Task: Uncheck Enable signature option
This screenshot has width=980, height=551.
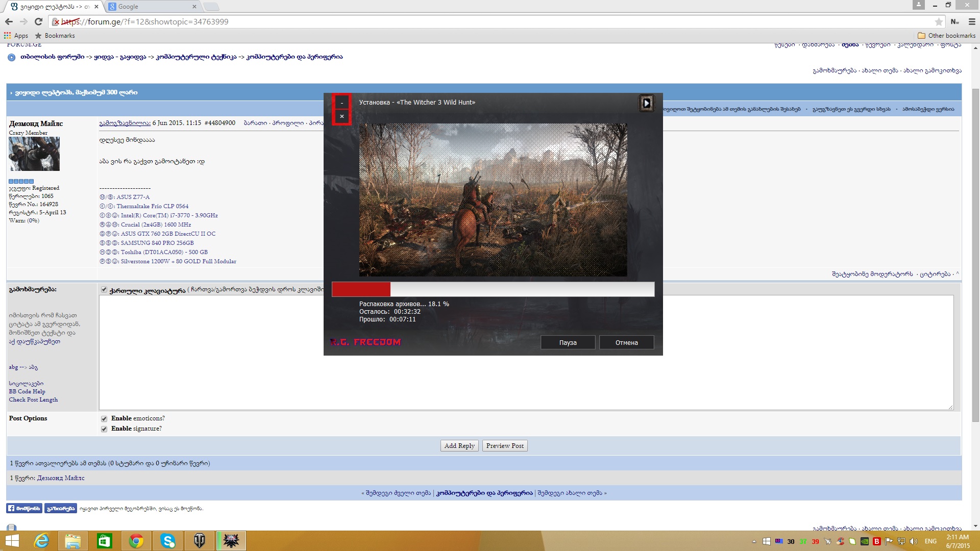Action: pos(104,429)
